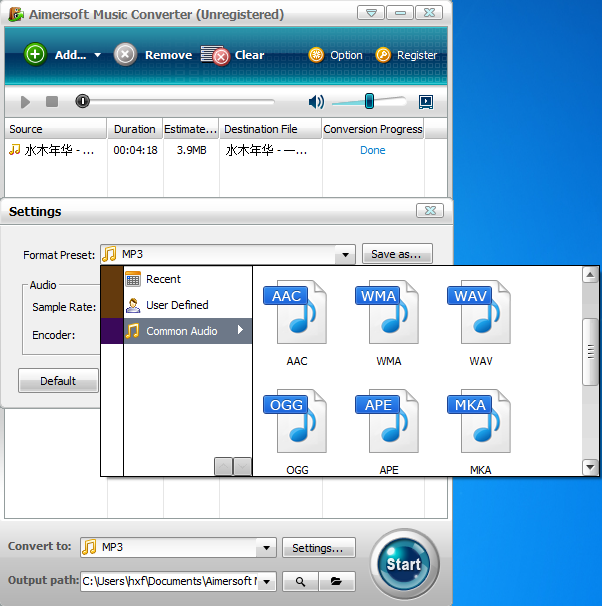Open the User Defined presets category
The width and height of the screenshot is (602, 606).
pyautogui.click(x=188, y=305)
